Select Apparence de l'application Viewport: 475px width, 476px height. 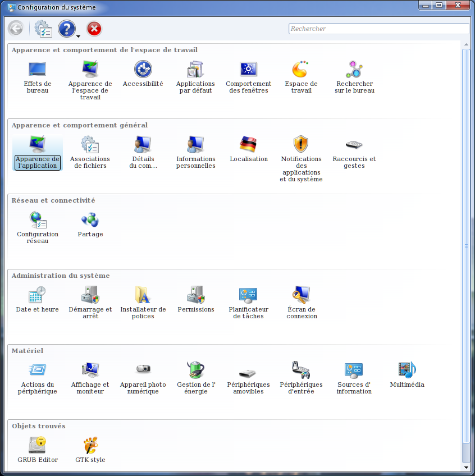point(38,153)
